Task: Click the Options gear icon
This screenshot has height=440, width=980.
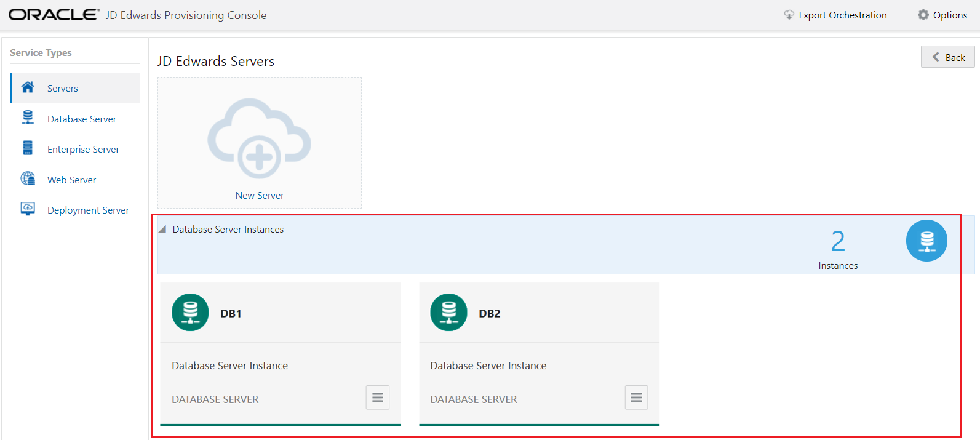Action: (923, 15)
